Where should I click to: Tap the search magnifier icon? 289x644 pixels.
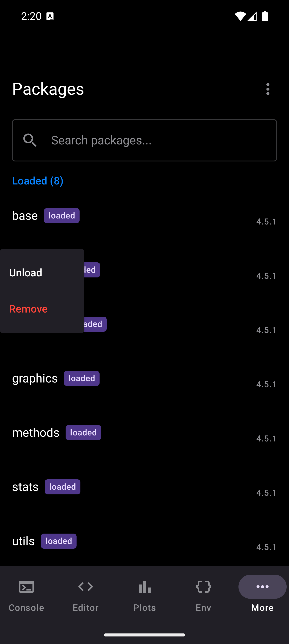click(30, 140)
